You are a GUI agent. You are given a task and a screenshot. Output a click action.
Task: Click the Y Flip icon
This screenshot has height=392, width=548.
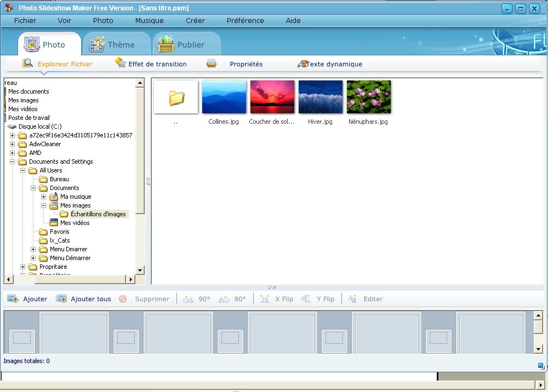point(306,299)
